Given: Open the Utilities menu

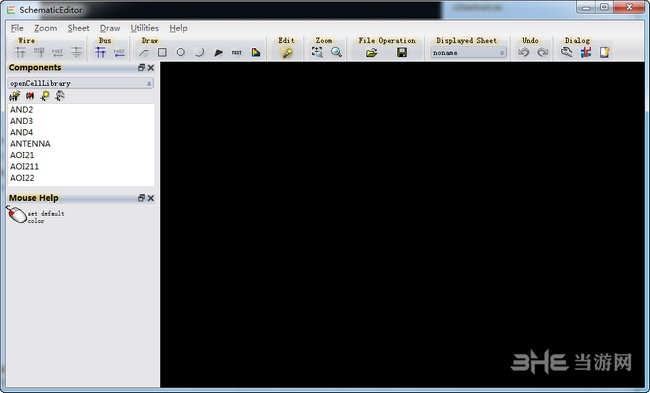Looking at the screenshot, I should [145, 28].
